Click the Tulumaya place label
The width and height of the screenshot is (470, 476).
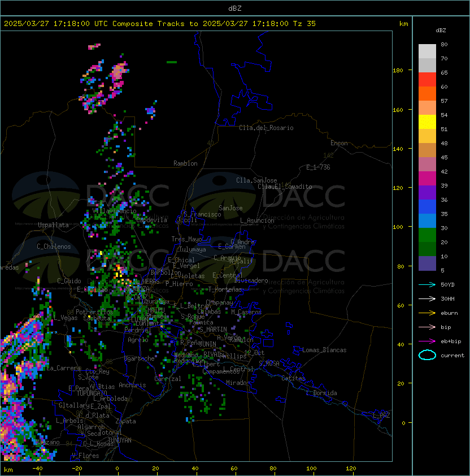click(x=193, y=249)
